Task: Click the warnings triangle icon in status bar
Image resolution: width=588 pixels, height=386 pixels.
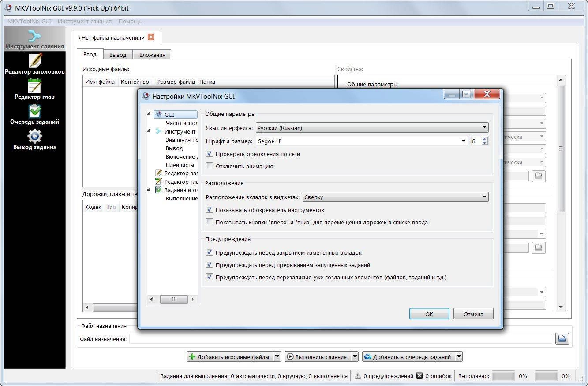Action: tap(358, 376)
